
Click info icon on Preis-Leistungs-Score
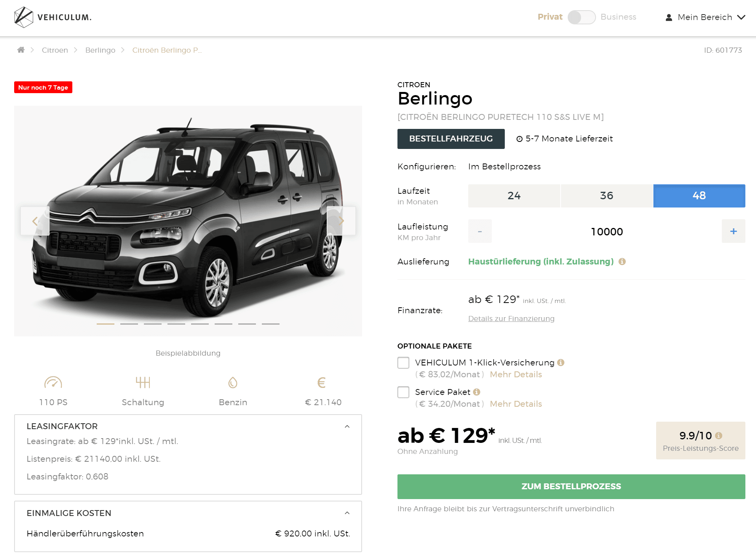click(719, 435)
